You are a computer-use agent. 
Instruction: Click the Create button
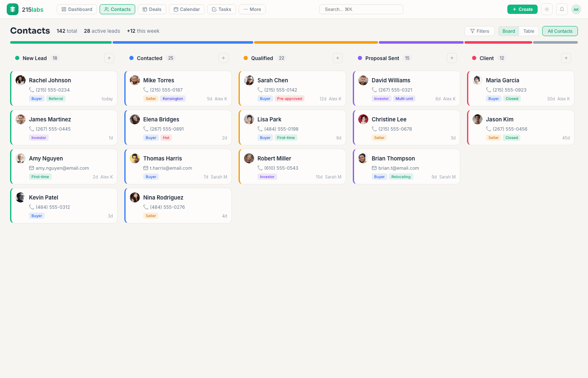point(522,9)
